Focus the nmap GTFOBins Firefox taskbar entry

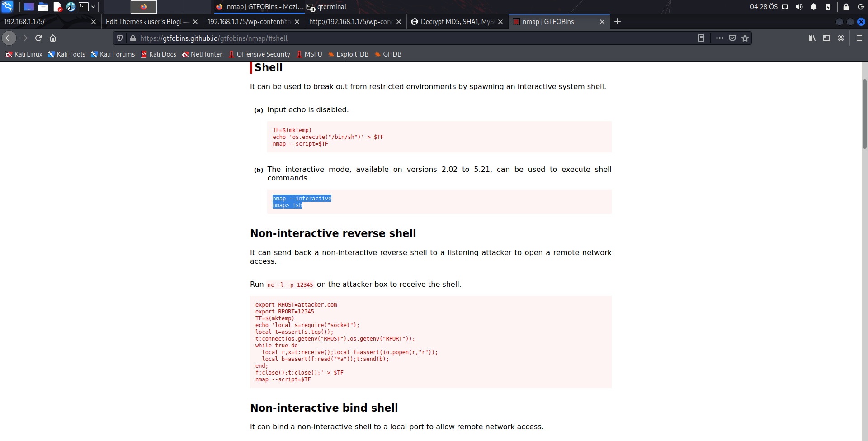(x=259, y=7)
